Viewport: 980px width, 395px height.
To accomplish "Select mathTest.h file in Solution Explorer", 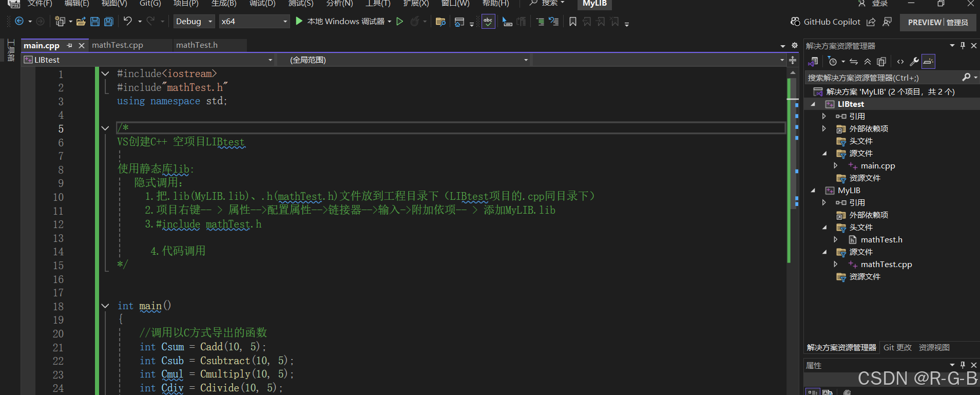I will click(881, 239).
